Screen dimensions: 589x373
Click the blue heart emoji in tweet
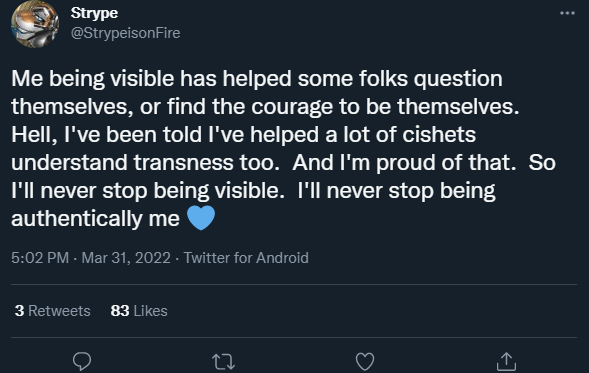(201, 218)
